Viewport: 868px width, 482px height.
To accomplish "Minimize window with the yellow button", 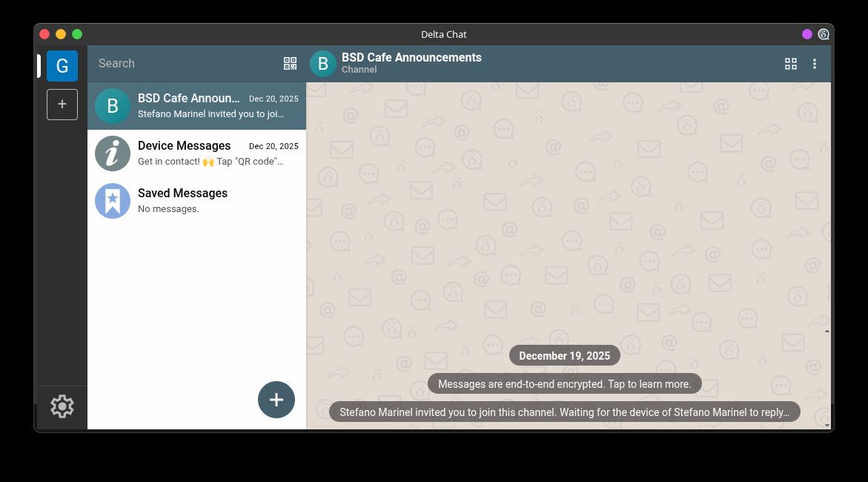I will point(61,34).
